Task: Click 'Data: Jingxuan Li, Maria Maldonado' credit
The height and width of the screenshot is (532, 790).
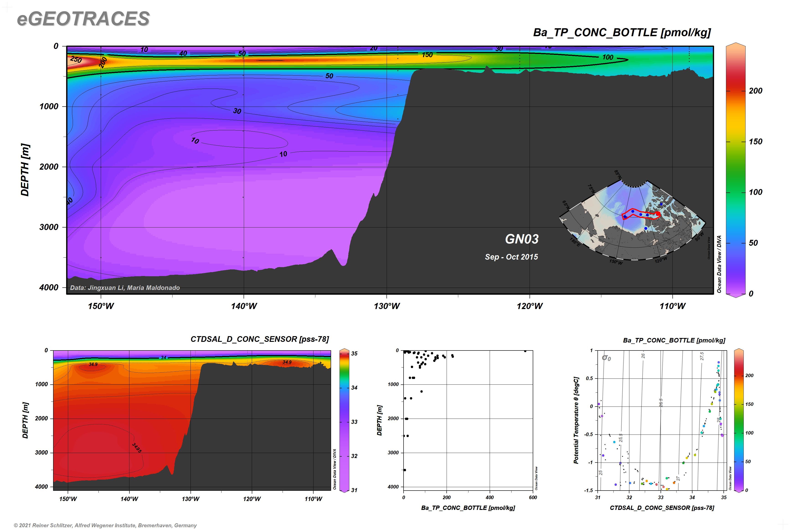Action: click(125, 288)
